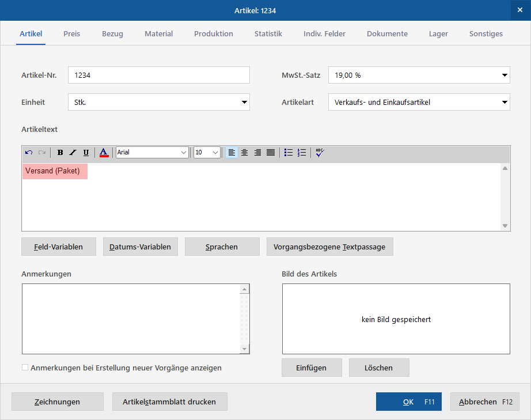This screenshot has width=531, height=420.
Task: Open the Material tab
Action: click(159, 34)
